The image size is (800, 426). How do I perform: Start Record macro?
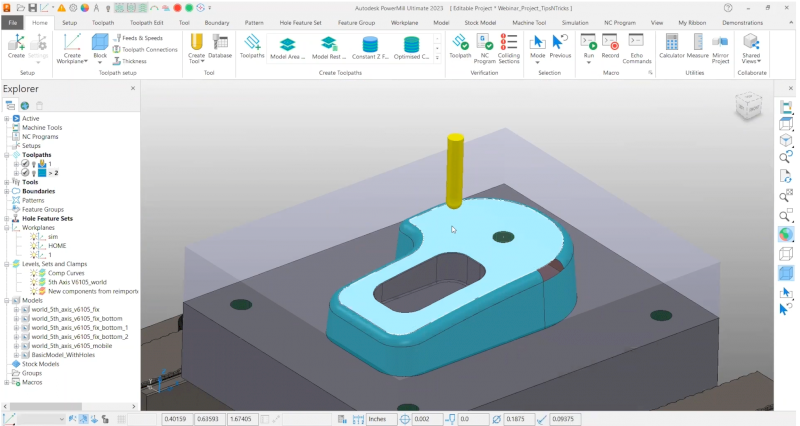point(610,46)
